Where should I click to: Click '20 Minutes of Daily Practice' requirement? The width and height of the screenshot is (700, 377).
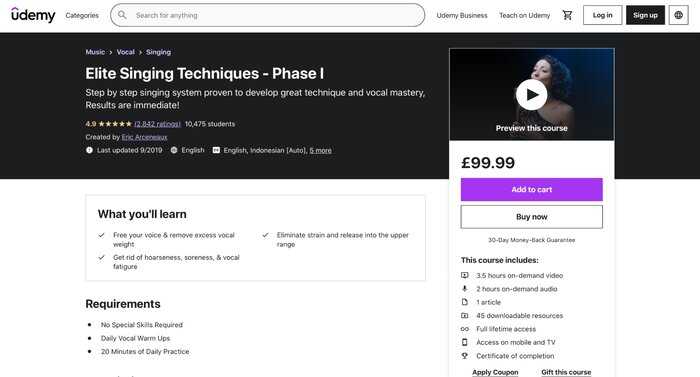click(145, 352)
